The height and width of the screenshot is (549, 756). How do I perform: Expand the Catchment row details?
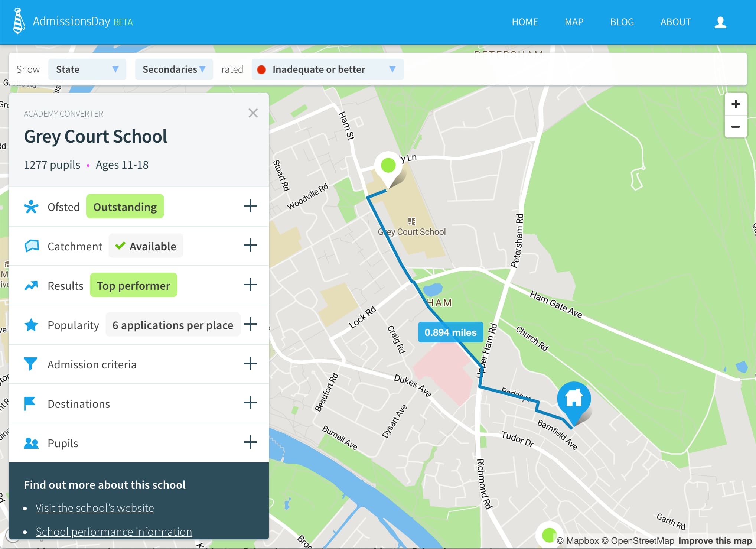(250, 245)
